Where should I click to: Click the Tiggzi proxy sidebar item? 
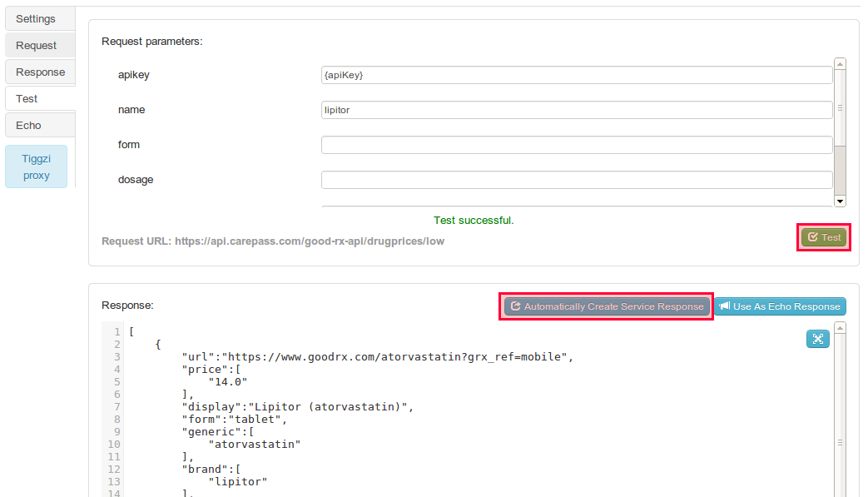37,166
